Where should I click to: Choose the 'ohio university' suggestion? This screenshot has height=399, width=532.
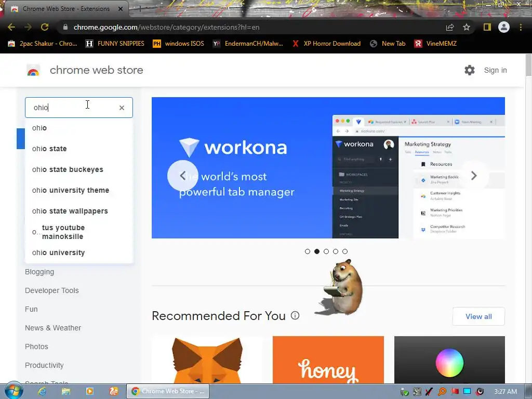click(x=79, y=253)
